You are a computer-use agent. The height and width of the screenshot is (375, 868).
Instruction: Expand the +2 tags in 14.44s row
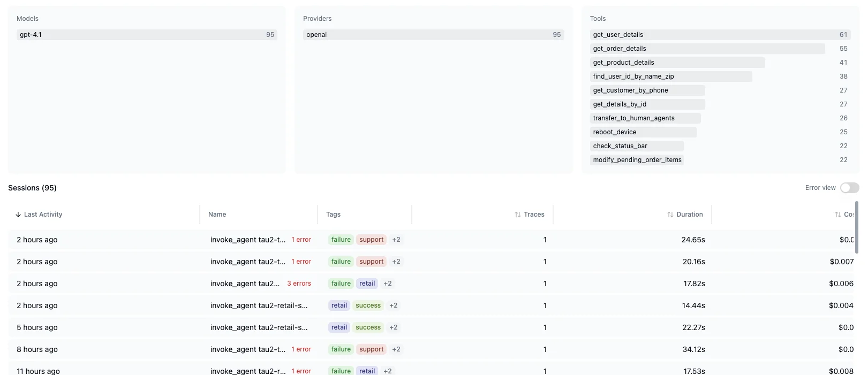pyautogui.click(x=394, y=305)
